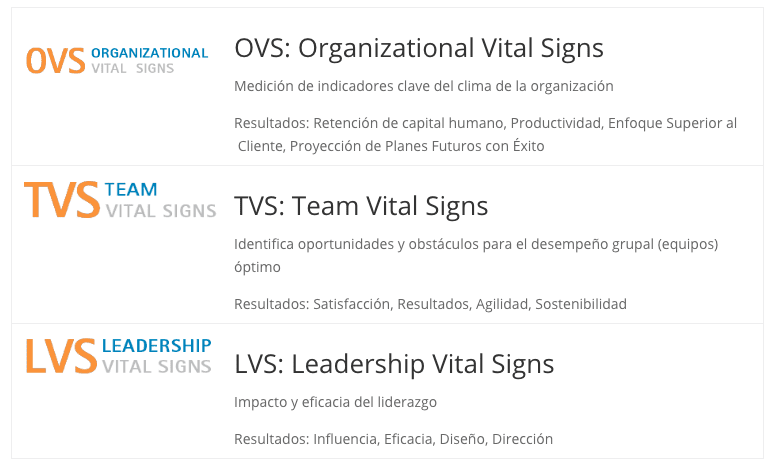Click the orange LVS letters

(61, 356)
